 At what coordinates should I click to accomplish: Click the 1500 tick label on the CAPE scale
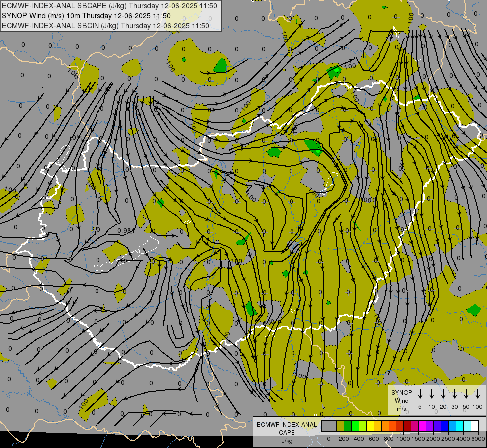click(x=418, y=439)
